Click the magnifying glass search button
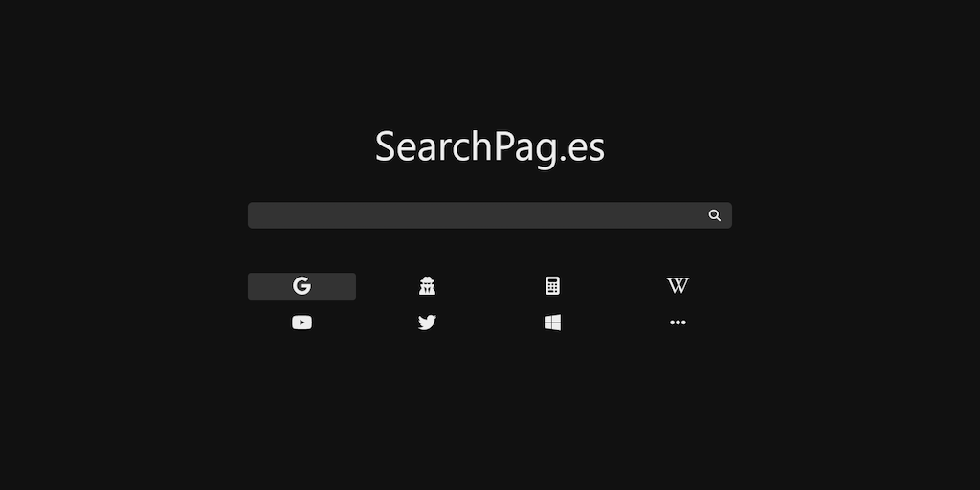Viewport: 980px width, 490px height. 714,215
